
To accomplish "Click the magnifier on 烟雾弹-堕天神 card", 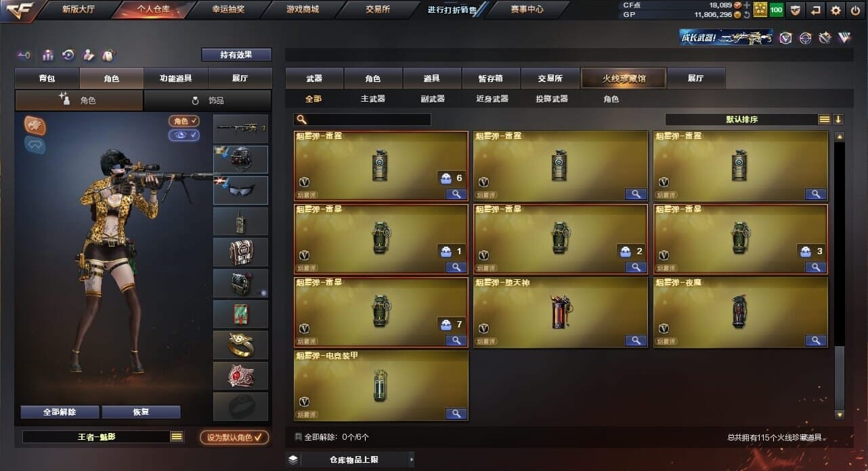I will 636,340.
